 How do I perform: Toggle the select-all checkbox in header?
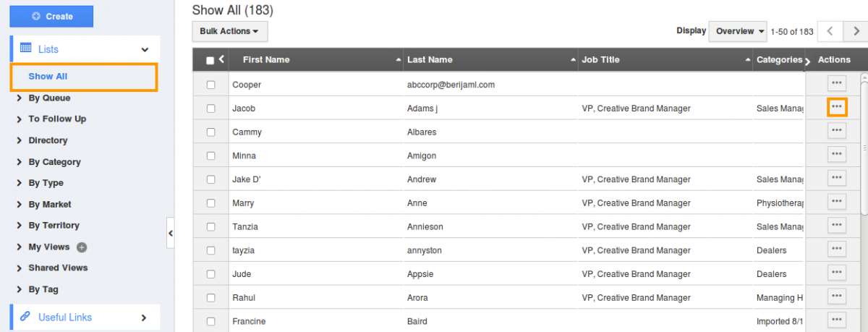pyautogui.click(x=210, y=61)
